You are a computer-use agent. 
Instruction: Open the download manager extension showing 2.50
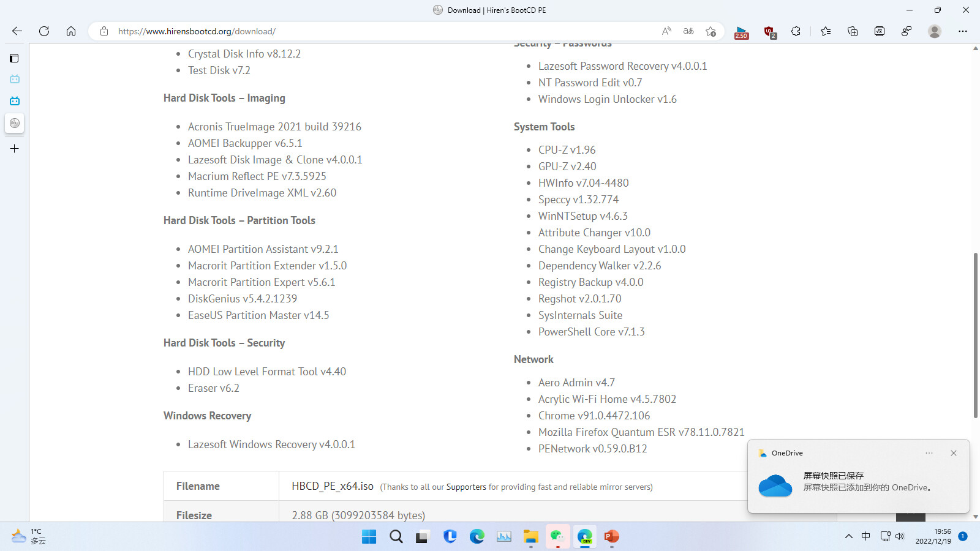coord(741,32)
